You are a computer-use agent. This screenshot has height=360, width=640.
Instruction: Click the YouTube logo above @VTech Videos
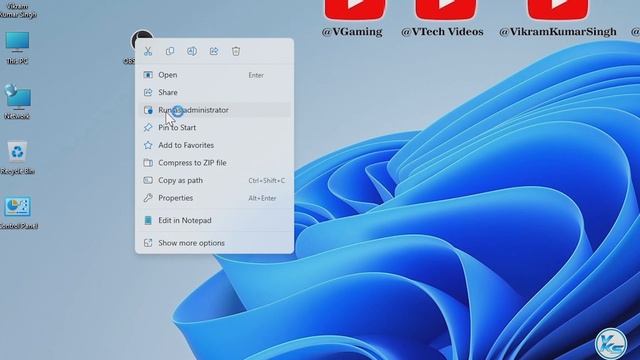tap(446, 10)
